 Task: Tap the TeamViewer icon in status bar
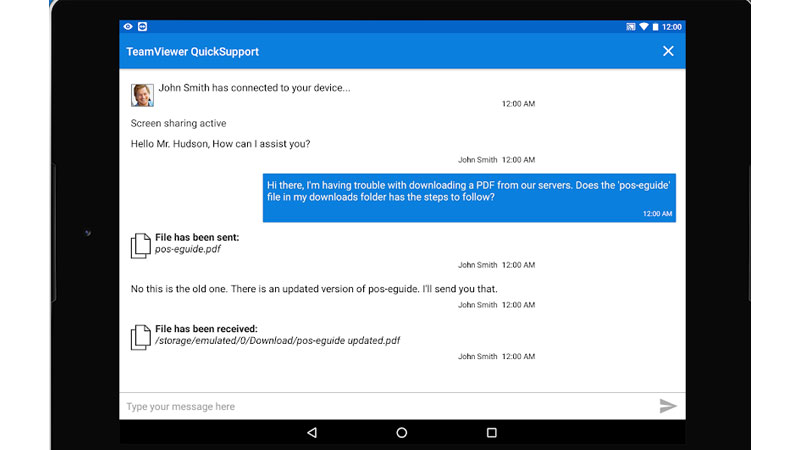[x=142, y=27]
